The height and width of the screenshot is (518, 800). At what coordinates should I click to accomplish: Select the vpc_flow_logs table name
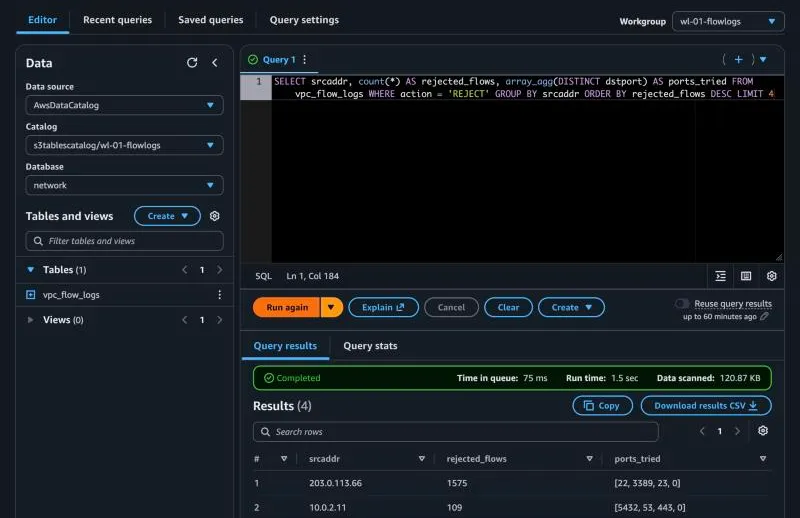coord(71,294)
